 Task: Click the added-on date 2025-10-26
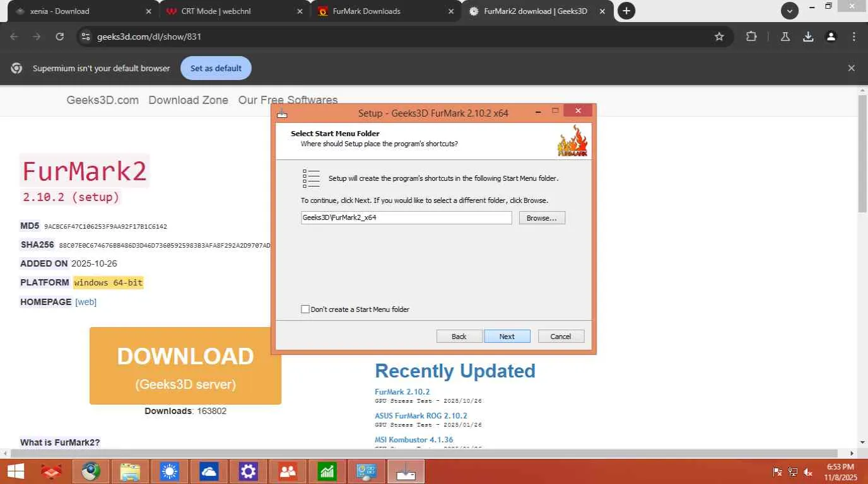coord(94,263)
